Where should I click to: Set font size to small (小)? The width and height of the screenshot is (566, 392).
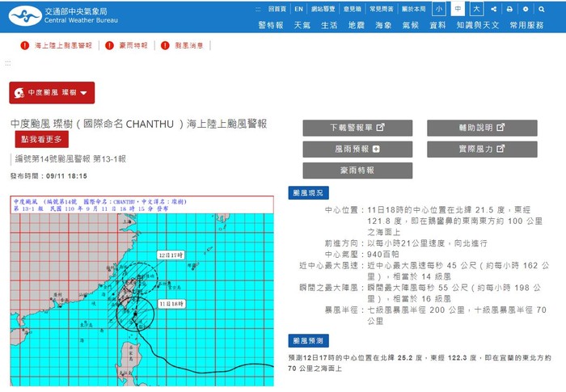point(438,10)
